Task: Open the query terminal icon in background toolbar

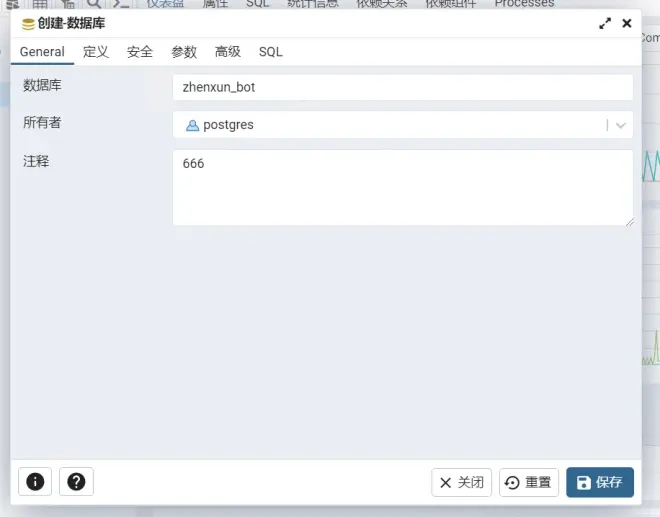Action: pyautogui.click(x=121, y=3)
